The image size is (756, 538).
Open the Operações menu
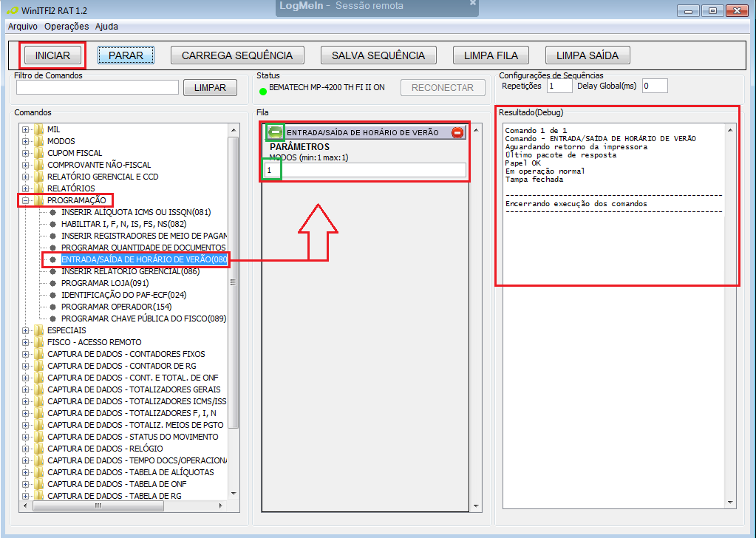pyautogui.click(x=67, y=26)
